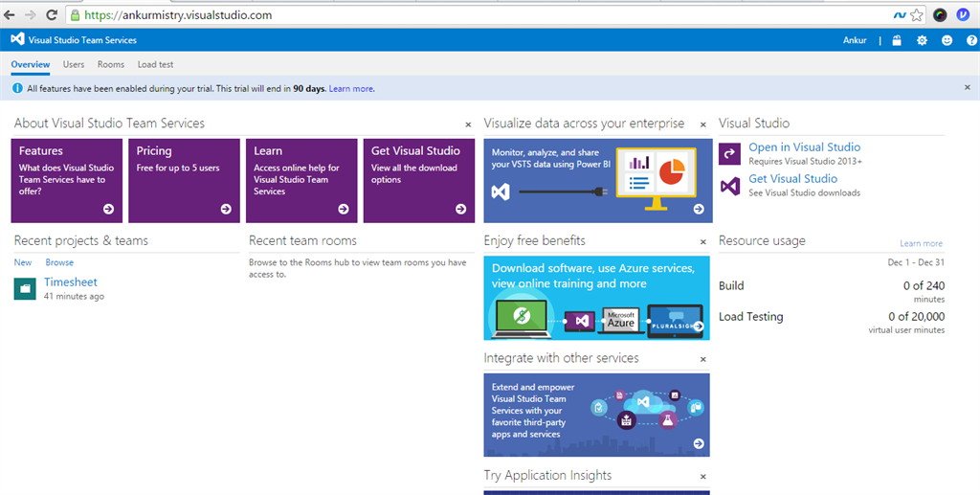980x495 pixels.
Task: Close the About Visual Studio Team Services panel
Action: (468, 124)
